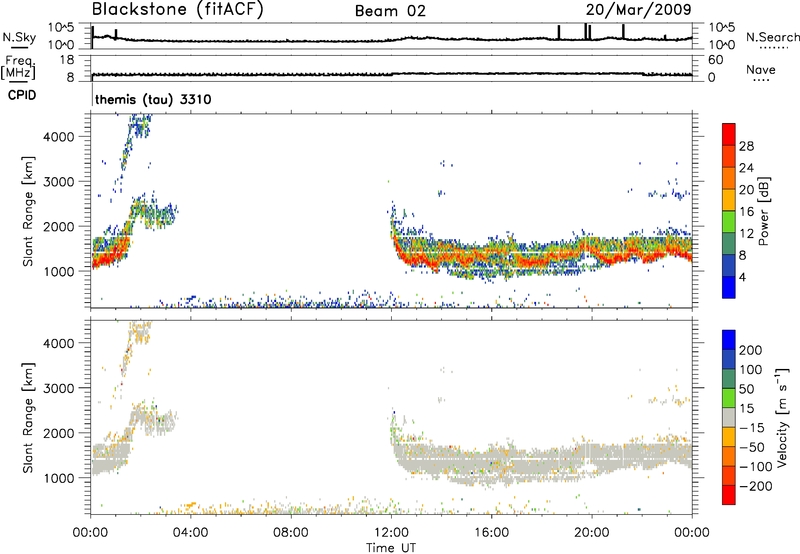The height and width of the screenshot is (554, 800).
Task: Click the 'N.Sky' axis label
Action: click(19, 37)
